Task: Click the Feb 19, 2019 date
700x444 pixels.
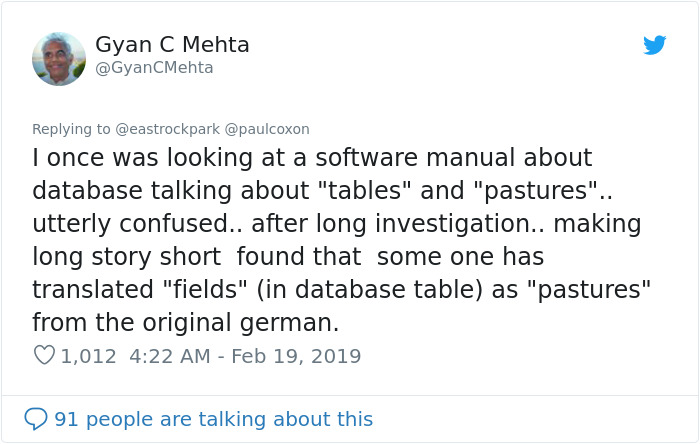Action: pyautogui.click(x=296, y=356)
